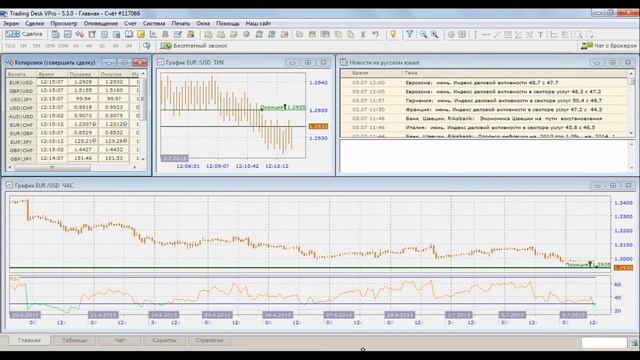The width and height of the screenshot is (640, 360).
Task: Click the Позиция 1.2935 label on tick chart
Action: 282,107
